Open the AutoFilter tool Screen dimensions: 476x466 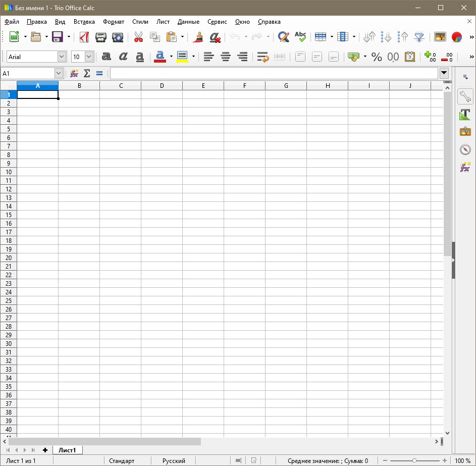click(x=419, y=36)
